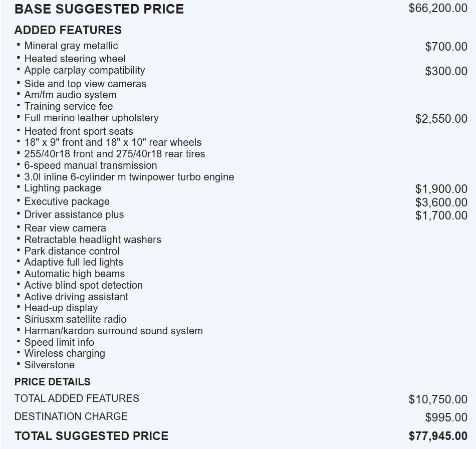Select the Executive package entry
This screenshot has width=476, height=449.
67,201
